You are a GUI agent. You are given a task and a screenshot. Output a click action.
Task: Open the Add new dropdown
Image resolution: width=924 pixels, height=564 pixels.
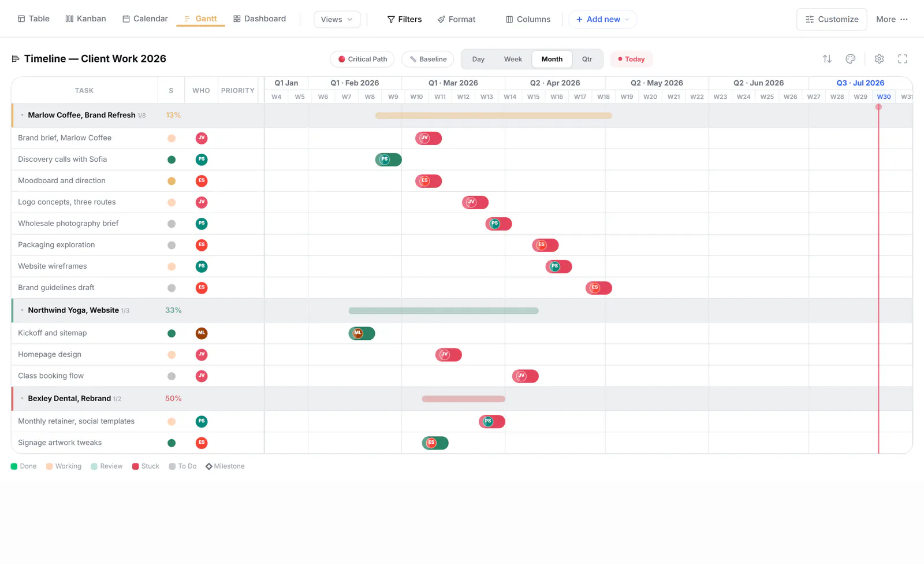click(603, 20)
